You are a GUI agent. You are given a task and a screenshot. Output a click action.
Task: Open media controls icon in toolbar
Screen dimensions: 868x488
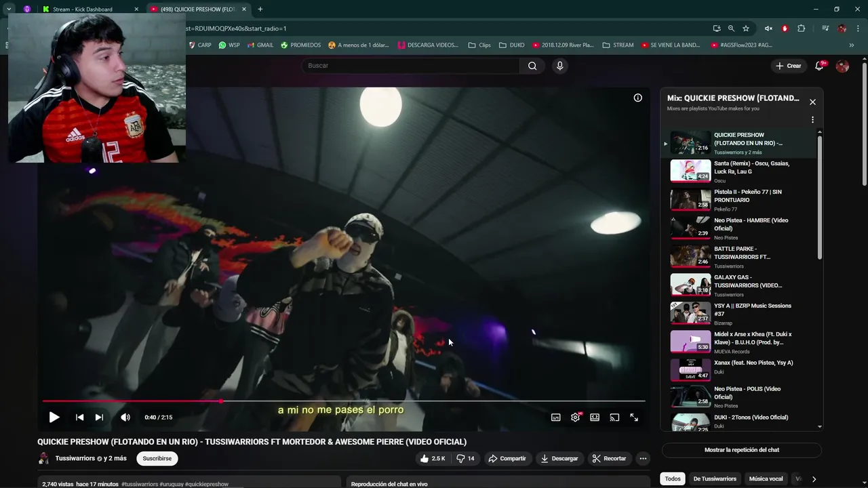tap(825, 28)
